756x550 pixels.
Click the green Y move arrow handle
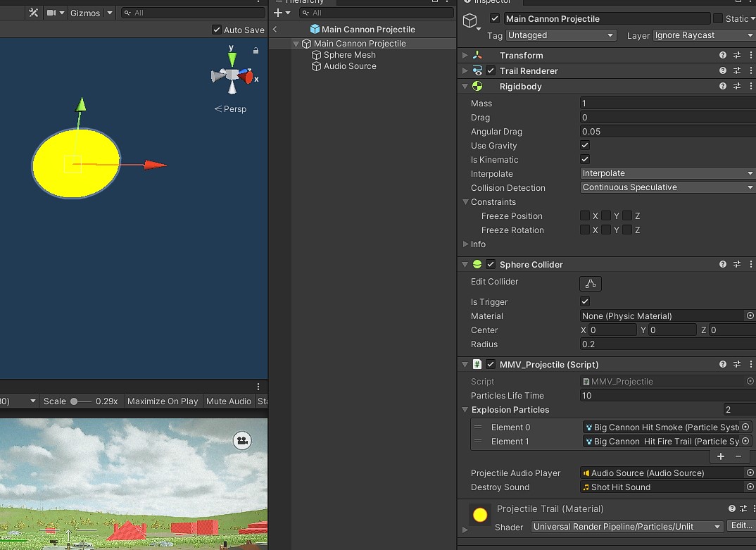coord(81,105)
